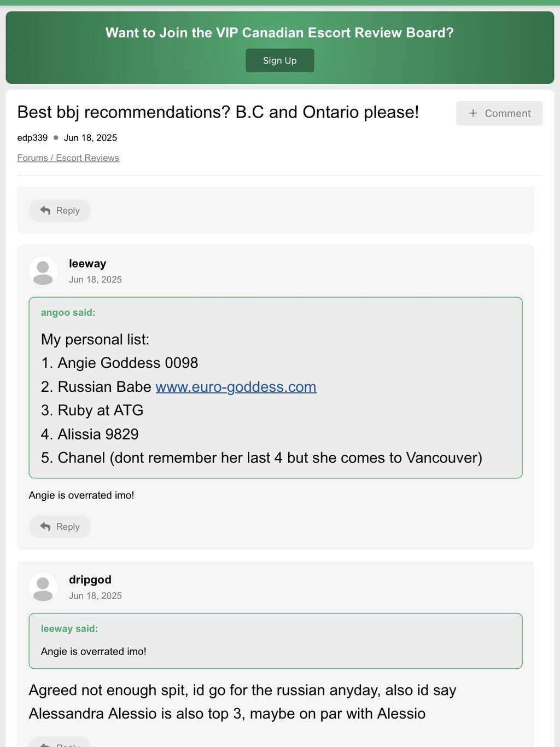Go to Forums / Escort Reviews breadcrumb
The image size is (560, 747).
click(x=68, y=158)
